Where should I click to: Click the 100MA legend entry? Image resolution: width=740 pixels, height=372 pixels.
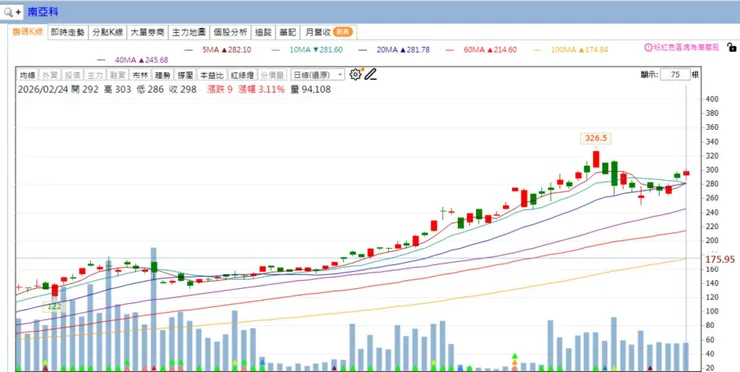(580, 49)
